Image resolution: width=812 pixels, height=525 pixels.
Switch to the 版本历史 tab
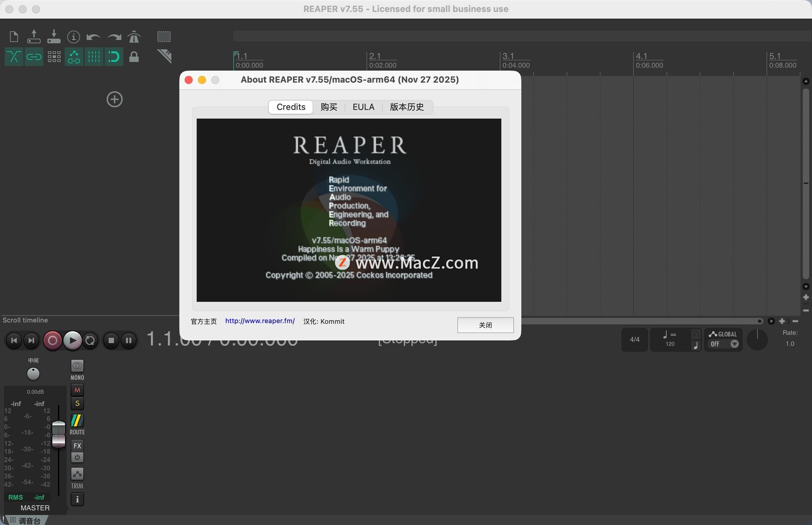coord(406,107)
